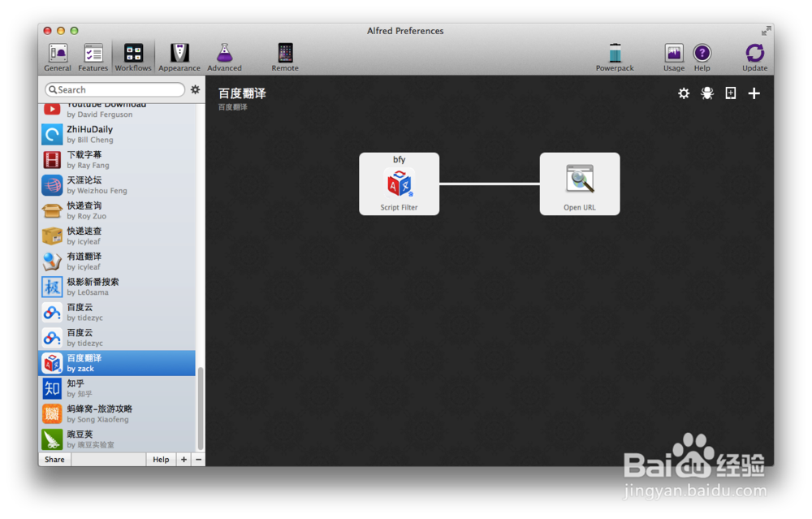
Task: Click the 极影新番搜索 icon
Action: pyautogui.click(x=52, y=287)
